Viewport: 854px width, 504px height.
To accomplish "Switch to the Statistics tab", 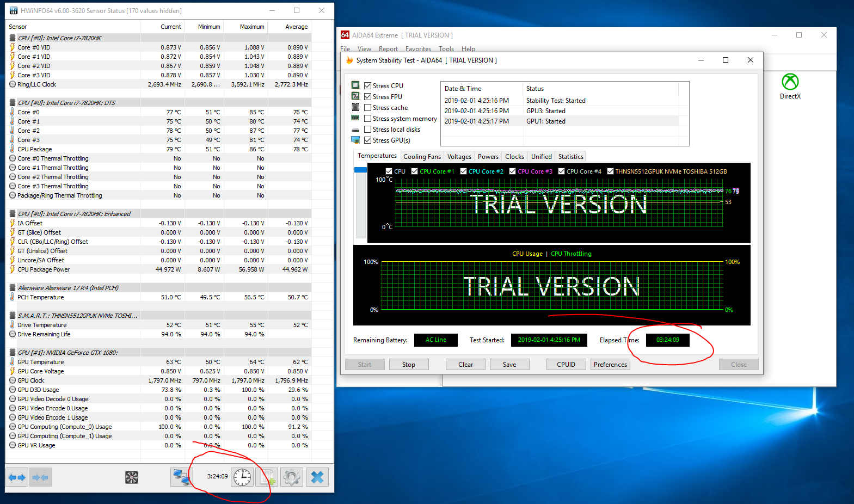I will point(570,157).
